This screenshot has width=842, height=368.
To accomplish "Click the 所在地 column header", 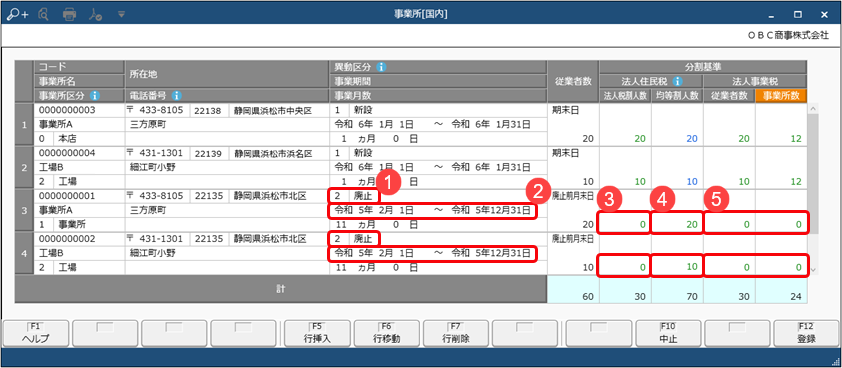I will (227, 75).
